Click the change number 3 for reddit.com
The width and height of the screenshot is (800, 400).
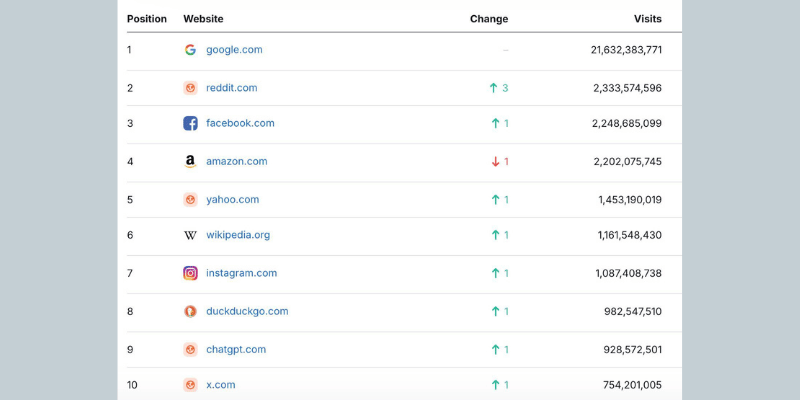pyautogui.click(x=505, y=88)
